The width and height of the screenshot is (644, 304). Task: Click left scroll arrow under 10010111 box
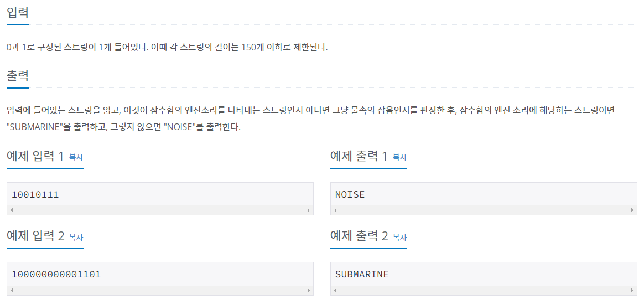(x=12, y=210)
